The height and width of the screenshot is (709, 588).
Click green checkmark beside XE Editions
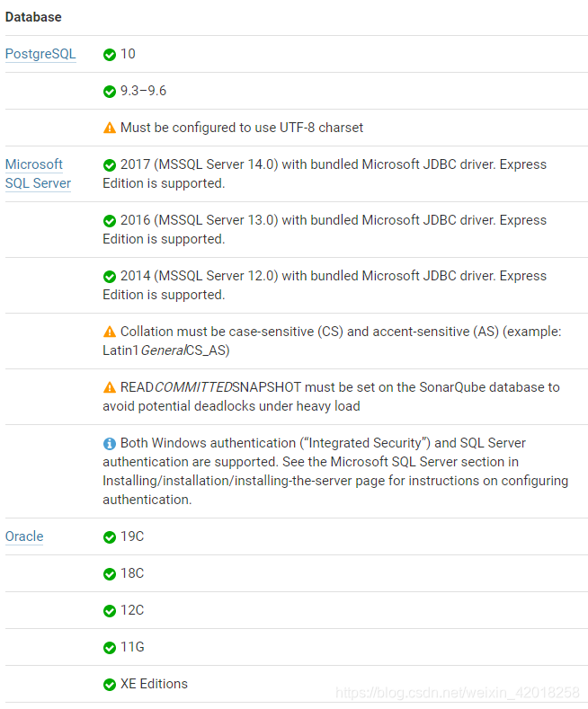(110, 685)
